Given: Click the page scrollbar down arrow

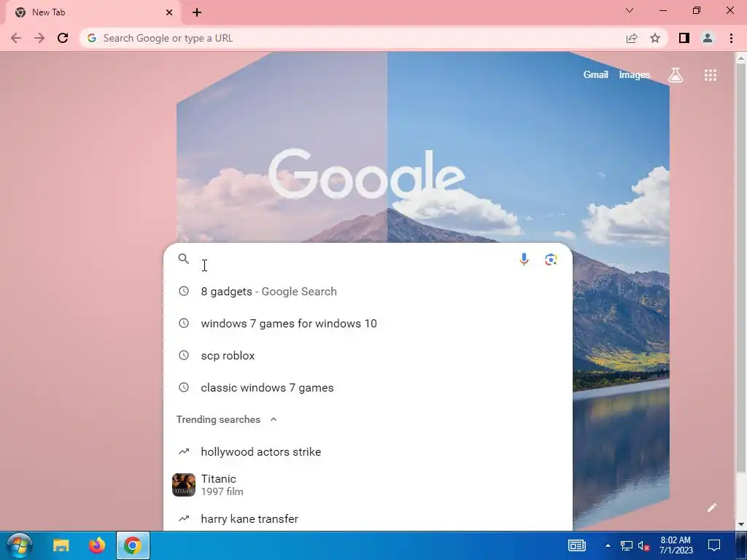Looking at the screenshot, I should 741,524.
